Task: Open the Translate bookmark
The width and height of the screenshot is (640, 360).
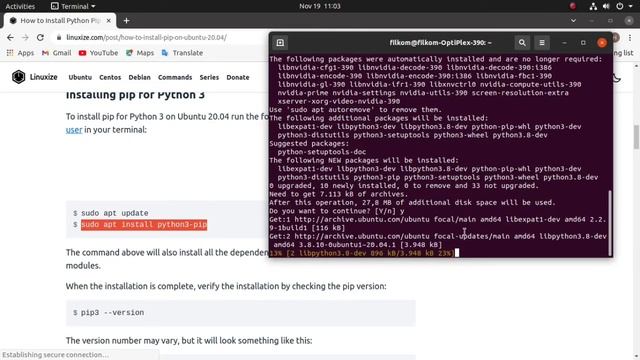Action: pos(182,53)
